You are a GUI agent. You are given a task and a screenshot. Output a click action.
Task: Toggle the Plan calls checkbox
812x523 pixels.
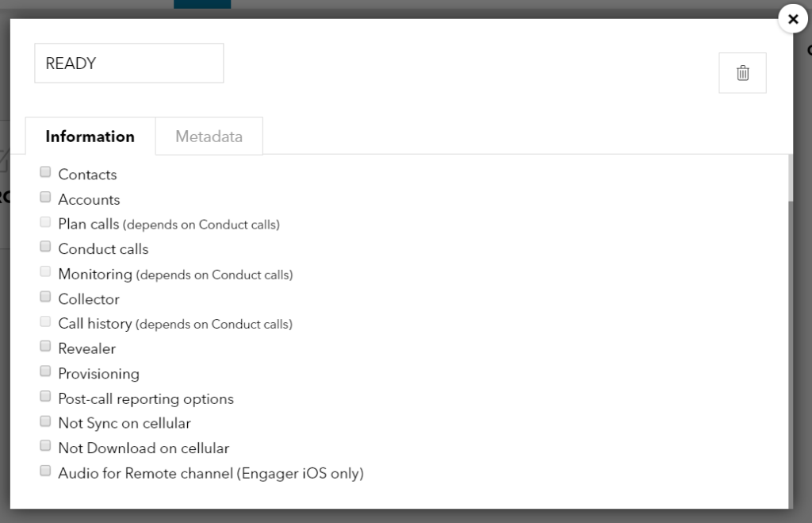pos(45,222)
